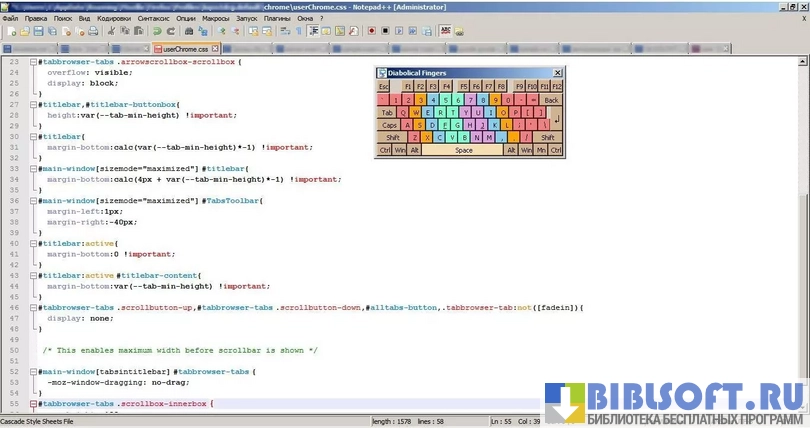Image resolution: width=810 pixels, height=428 pixels.
Task: Click the Find binoculars toolbar icon
Action: (x=190, y=31)
